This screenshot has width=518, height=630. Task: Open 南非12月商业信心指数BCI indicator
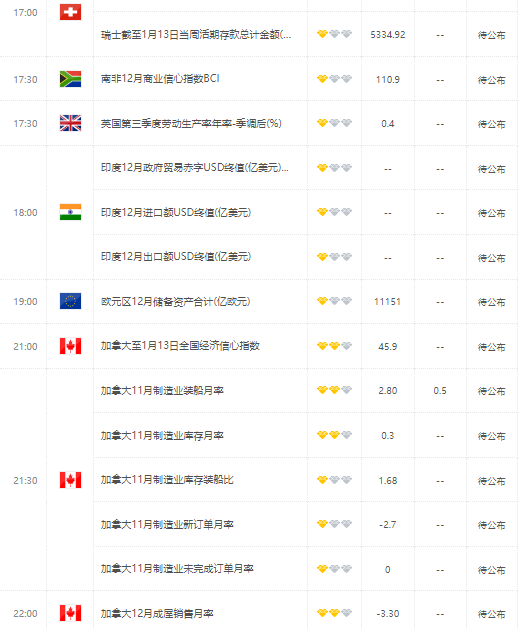160,78
